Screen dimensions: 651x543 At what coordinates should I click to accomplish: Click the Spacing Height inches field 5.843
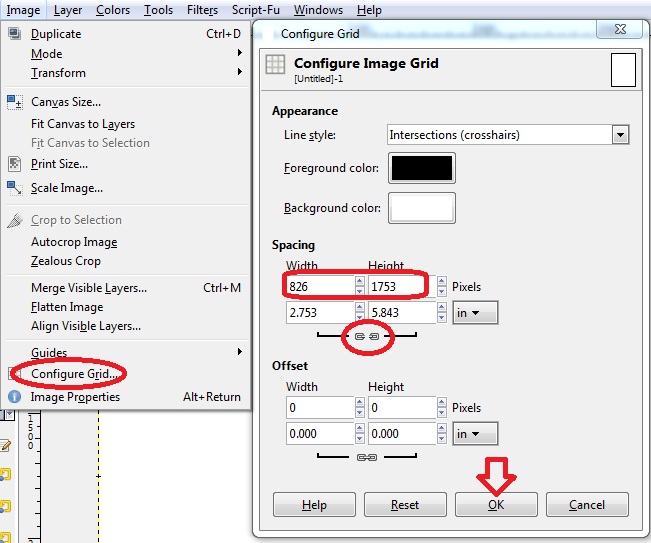[x=402, y=313]
